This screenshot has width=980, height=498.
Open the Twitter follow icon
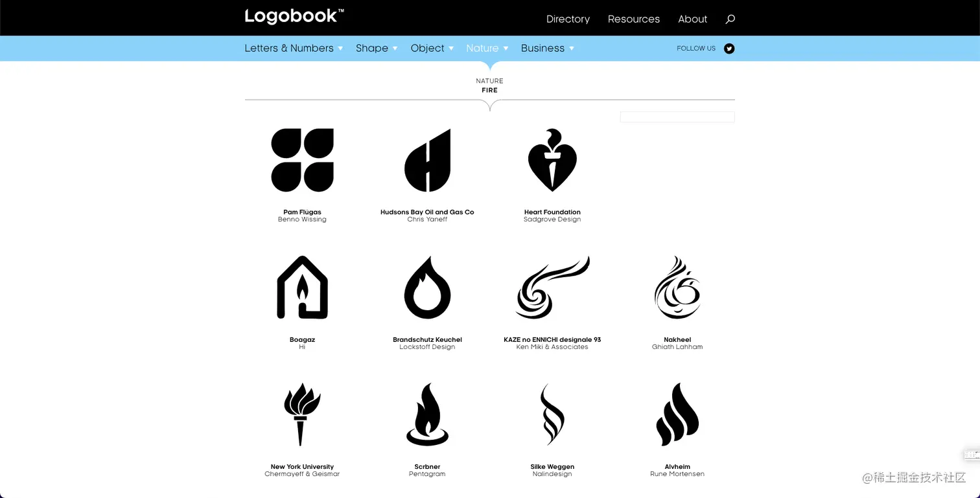click(729, 49)
